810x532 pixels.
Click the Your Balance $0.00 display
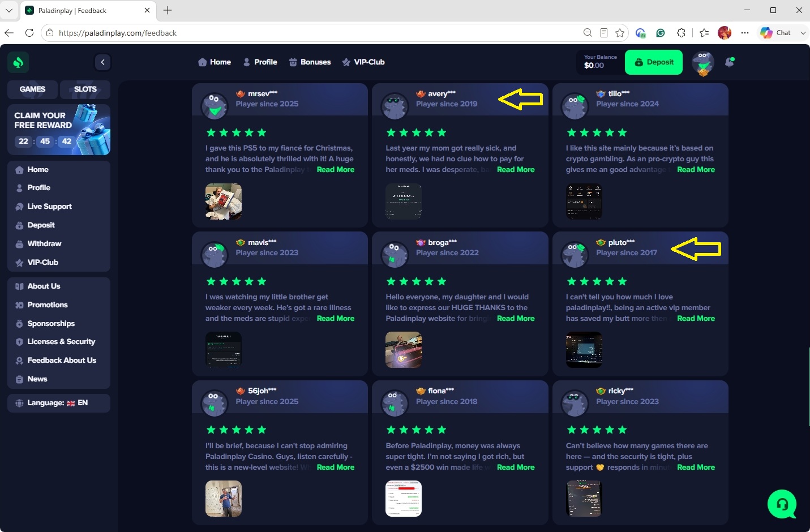coord(601,62)
